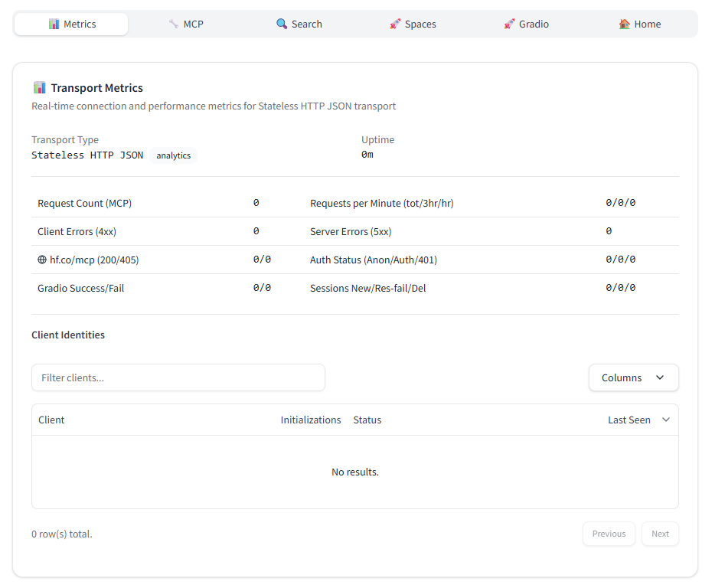Click the Initializations column header
The width and height of the screenshot is (725, 588).
tap(310, 420)
